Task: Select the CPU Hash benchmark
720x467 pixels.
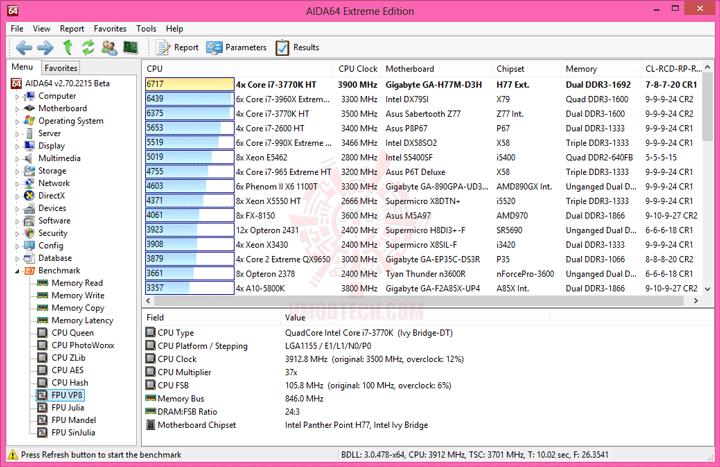Action: pos(70,382)
